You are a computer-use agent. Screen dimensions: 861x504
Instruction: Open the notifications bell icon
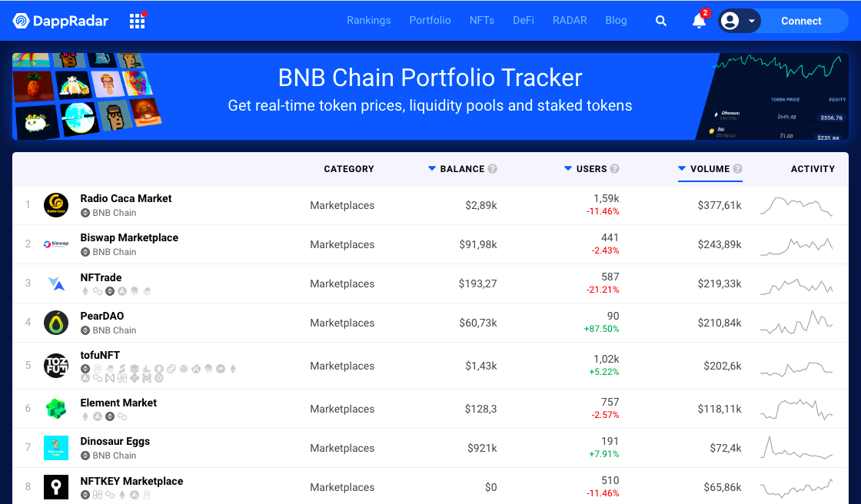[699, 21]
